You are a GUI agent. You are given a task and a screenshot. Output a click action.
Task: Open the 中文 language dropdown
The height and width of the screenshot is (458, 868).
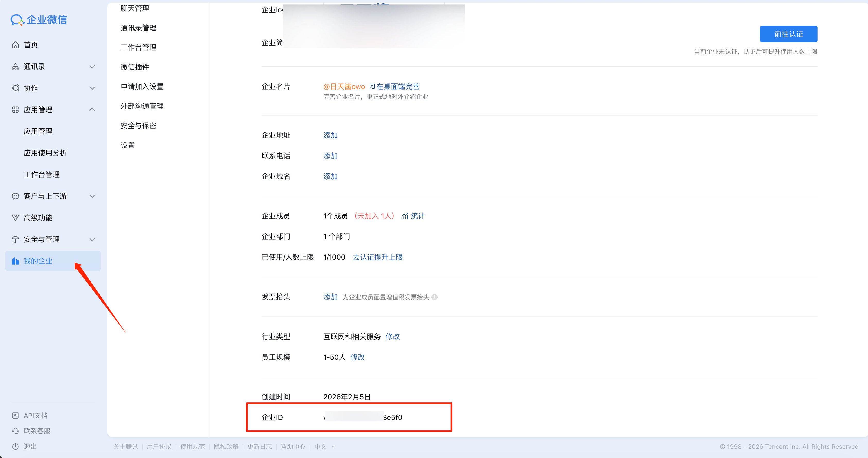point(324,447)
